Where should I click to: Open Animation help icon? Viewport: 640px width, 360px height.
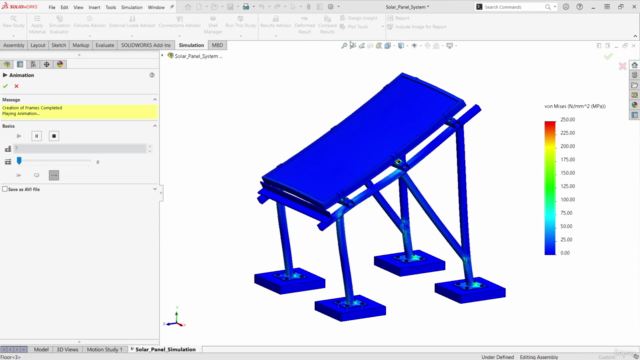(x=152, y=75)
